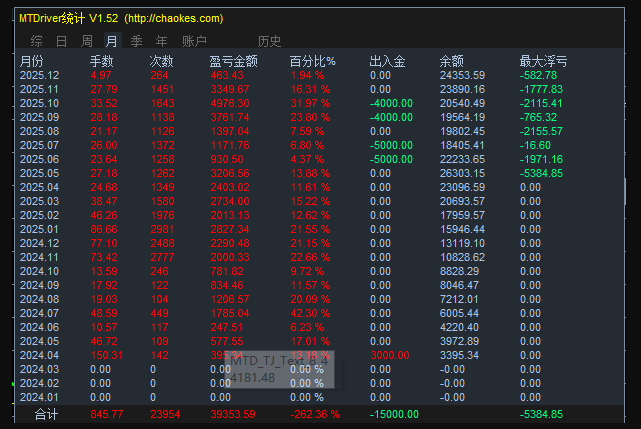Click the 最大浮亏 column header
Image resolution: width=641 pixels, height=429 pixels.
point(544,61)
